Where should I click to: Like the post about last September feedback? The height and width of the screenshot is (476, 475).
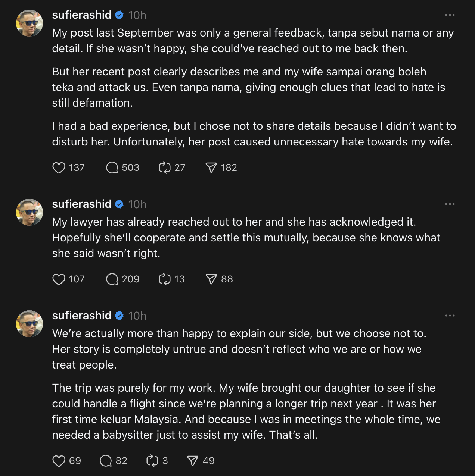click(x=59, y=168)
